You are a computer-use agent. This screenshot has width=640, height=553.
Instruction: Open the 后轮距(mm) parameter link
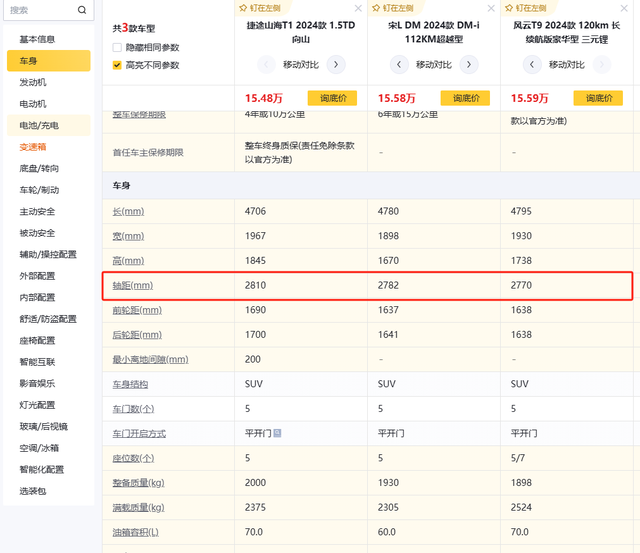click(x=137, y=335)
